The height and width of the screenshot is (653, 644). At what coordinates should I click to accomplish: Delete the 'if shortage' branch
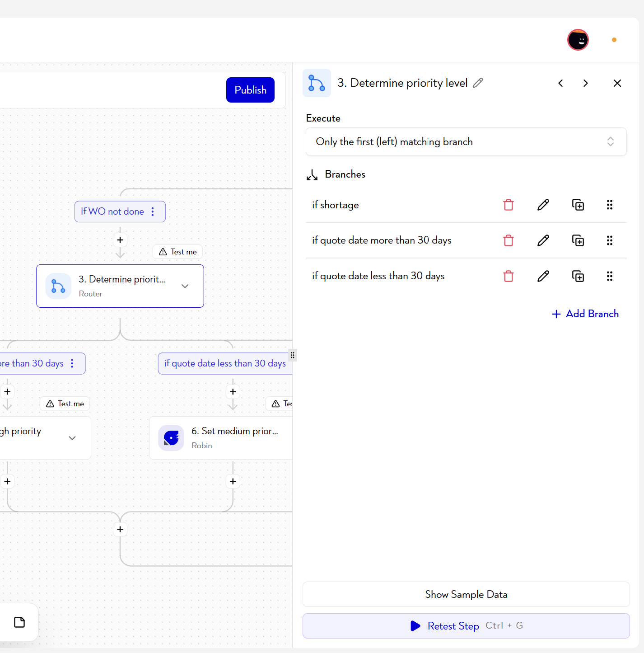(509, 205)
